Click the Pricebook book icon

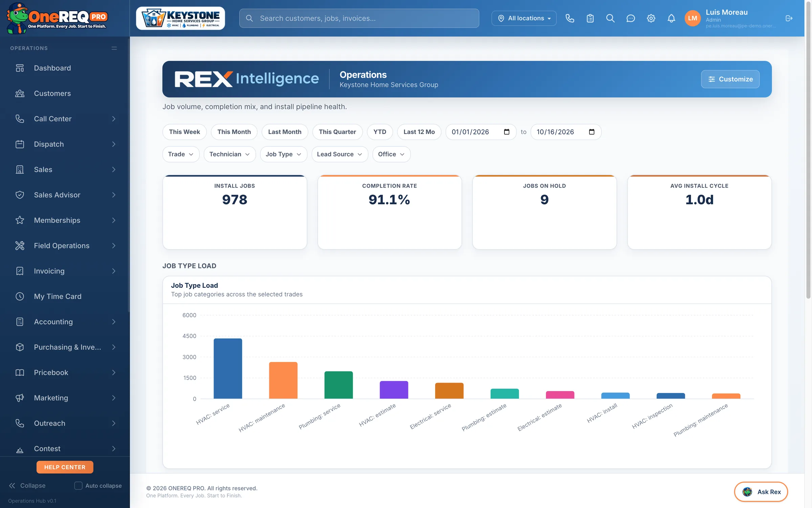tap(20, 372)
